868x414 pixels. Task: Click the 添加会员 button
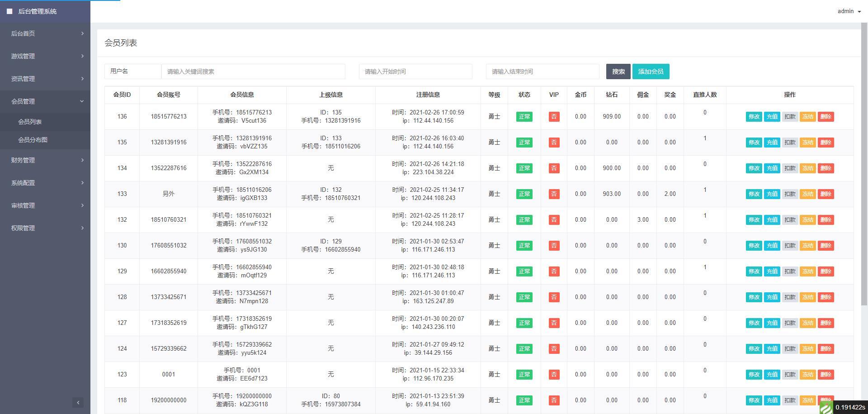click(651, 71)
